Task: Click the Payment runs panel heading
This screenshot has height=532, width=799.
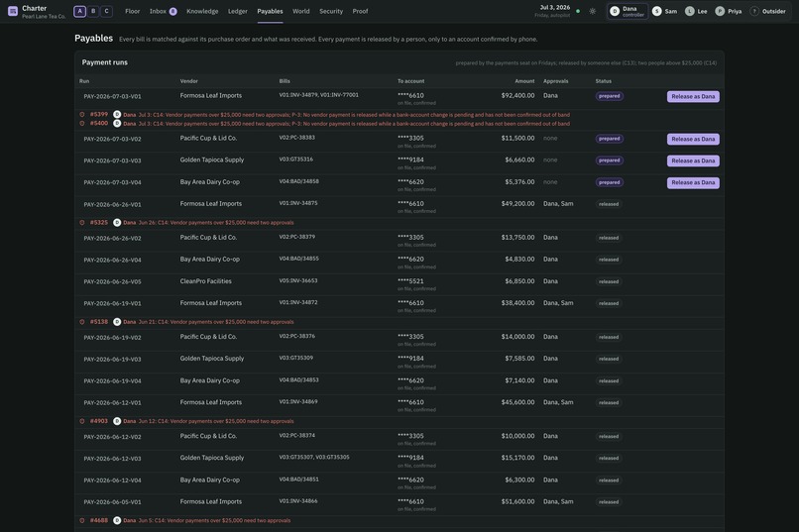Action: pyautogui.click(x=105, y=62)
